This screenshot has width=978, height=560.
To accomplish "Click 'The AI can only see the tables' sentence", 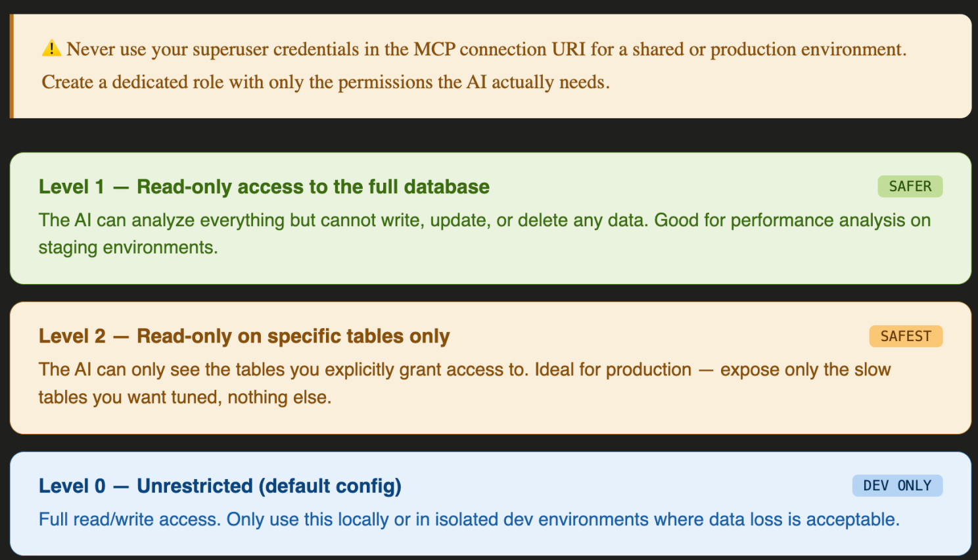I will (x=283, y=369).
